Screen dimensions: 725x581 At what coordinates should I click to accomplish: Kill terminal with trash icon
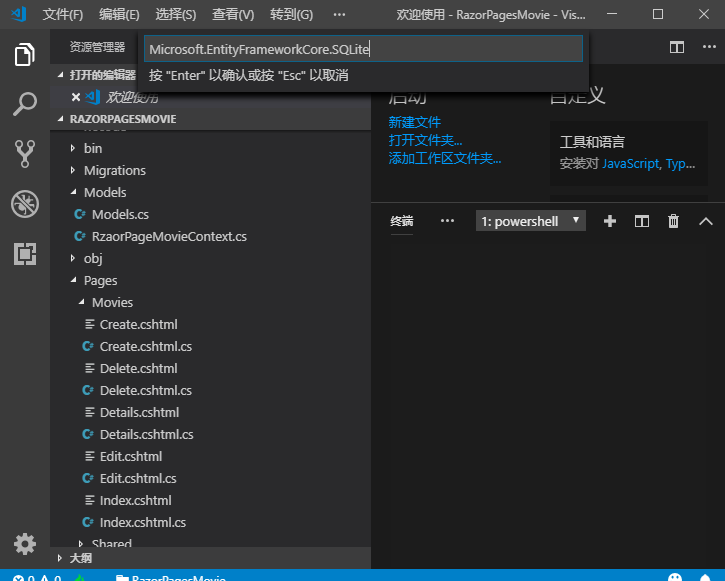coord(673,221)
